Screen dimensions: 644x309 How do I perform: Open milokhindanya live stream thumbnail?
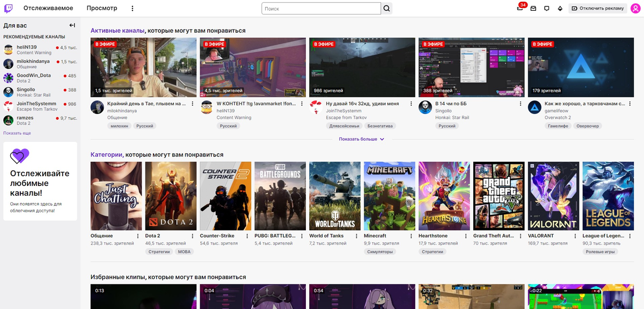click(x=143, y=67)
